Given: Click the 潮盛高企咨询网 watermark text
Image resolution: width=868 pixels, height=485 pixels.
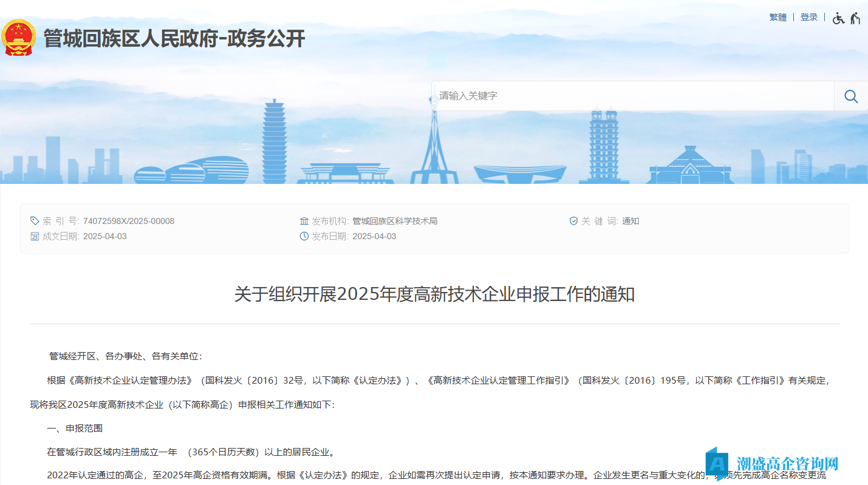Looking at the screenshot, I should tap(788, 464).
